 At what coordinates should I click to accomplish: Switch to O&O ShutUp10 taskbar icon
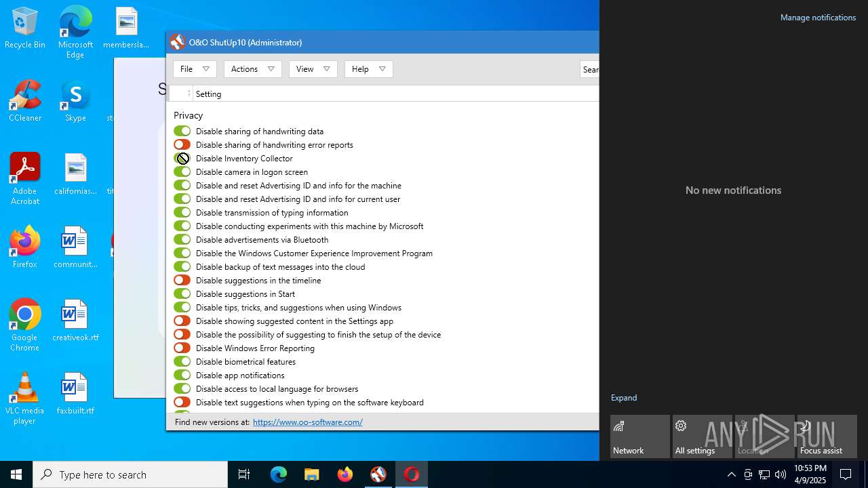coord(378,474)
